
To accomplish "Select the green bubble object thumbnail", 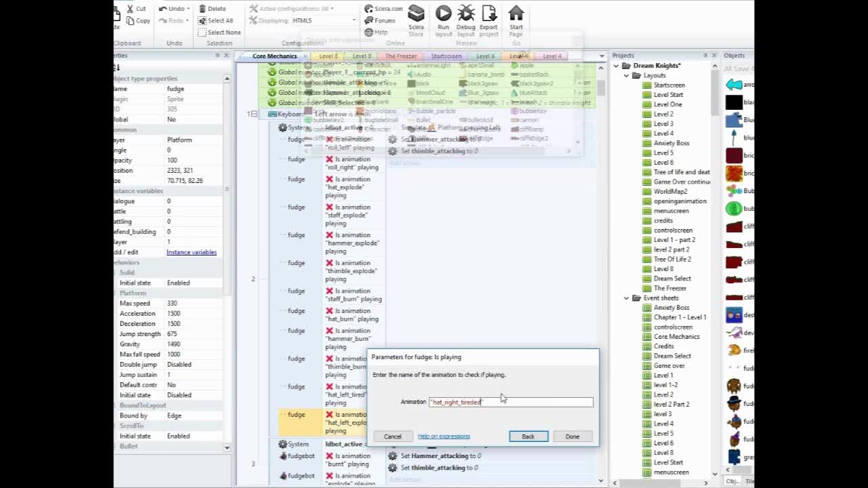I will [734, 209].
